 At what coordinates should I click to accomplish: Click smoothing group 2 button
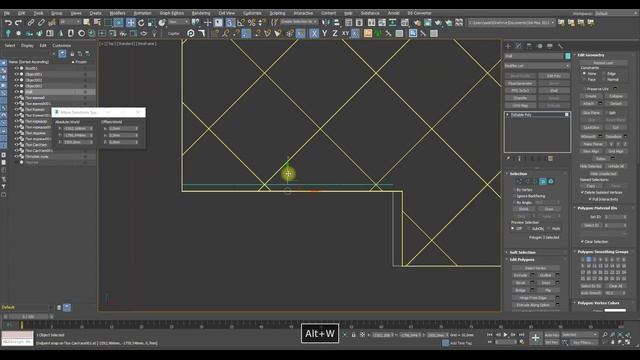coord(588,260)
